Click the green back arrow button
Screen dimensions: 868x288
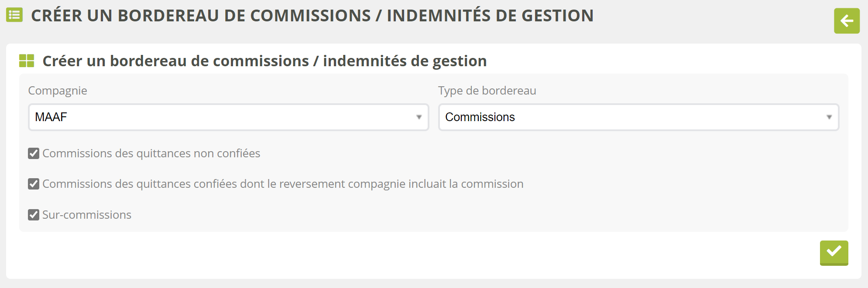coord(847,21)
